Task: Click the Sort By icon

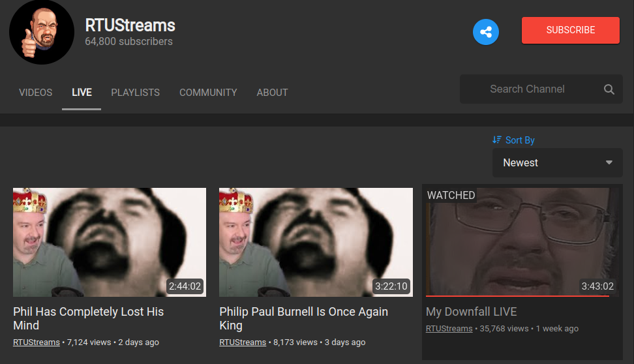Action: pos(497,140)
